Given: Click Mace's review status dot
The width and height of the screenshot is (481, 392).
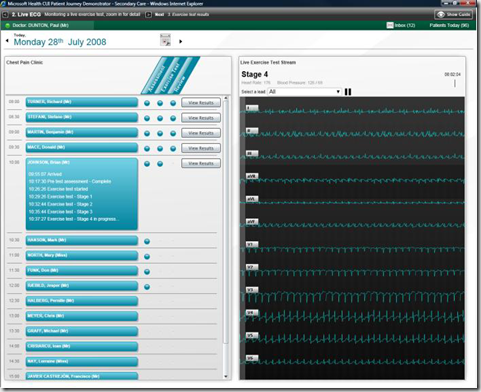Looking at the screenshot, I should click(x=173, y=149).
